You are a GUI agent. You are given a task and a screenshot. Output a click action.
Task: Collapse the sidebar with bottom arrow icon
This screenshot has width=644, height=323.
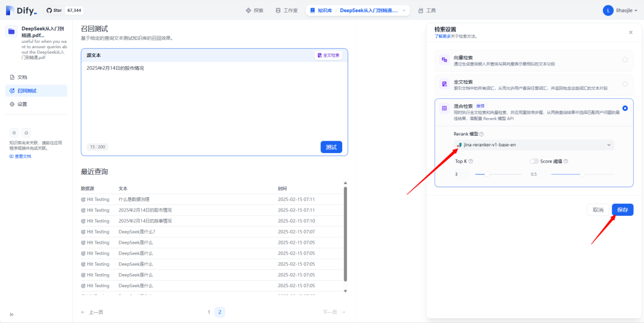tap(12, 315)
